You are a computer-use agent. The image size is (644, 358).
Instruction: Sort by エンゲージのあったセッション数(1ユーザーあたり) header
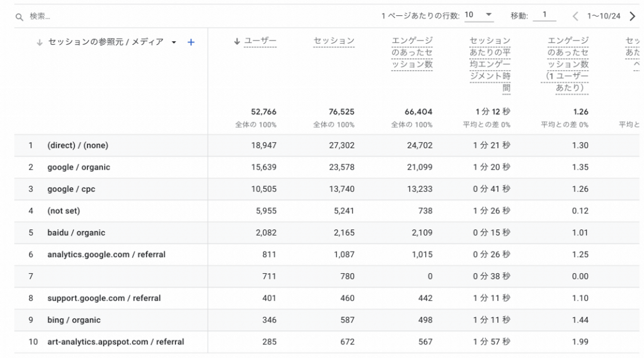[566, 65]
